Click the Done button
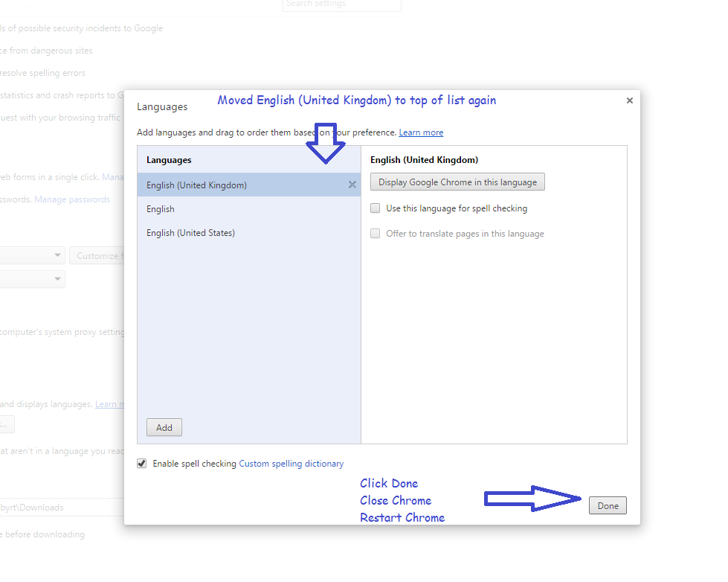The width and height of the screenshot is (728, 582). click(608, 506)
